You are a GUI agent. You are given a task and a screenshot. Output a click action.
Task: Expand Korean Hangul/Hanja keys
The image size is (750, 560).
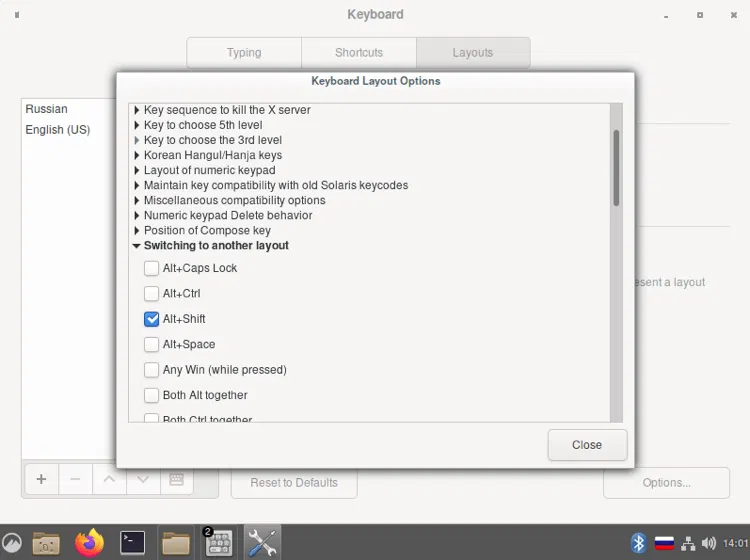coord(137,155)
